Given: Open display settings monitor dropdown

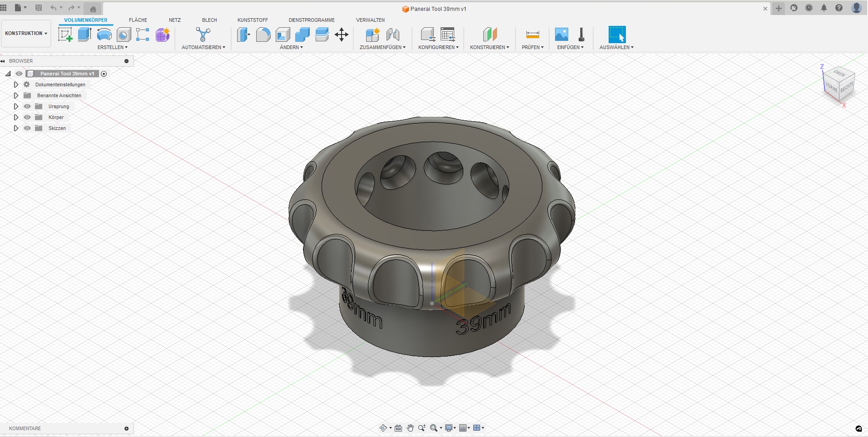Looking at the screenshot, I should point(451,428).
